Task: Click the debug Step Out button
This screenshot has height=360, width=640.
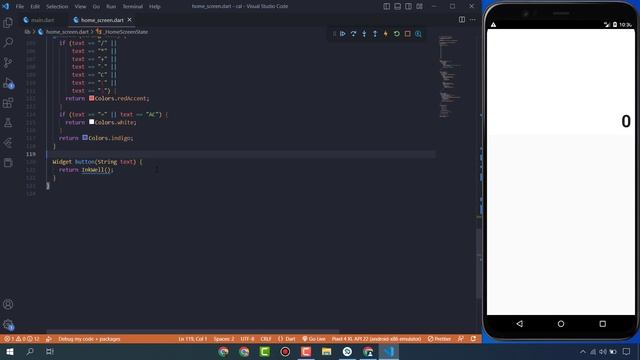Action: click(x=375, y=34)
